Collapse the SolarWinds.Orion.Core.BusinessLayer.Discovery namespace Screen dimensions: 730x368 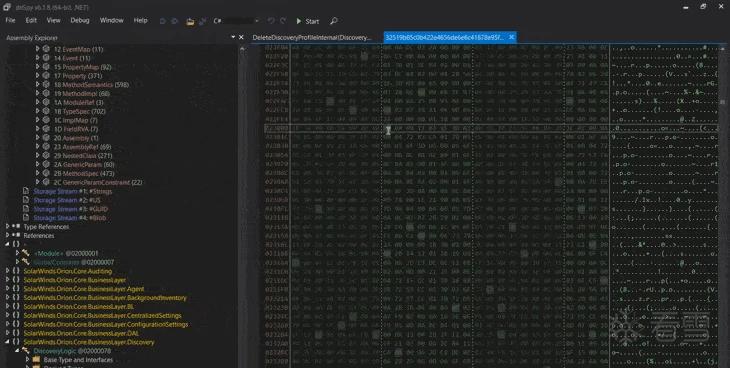click(x=8, y=342)
